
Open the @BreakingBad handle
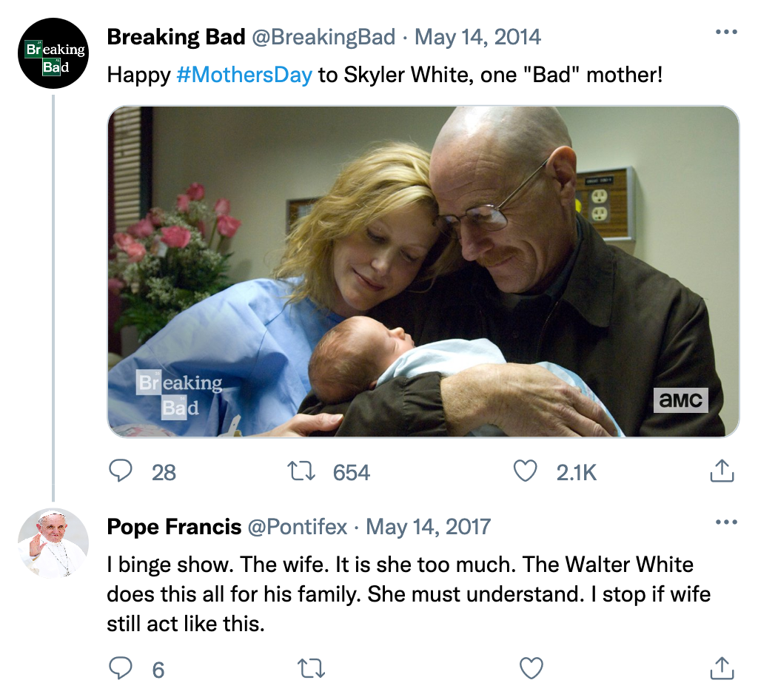pyautogui.click(x=323, y=36)
